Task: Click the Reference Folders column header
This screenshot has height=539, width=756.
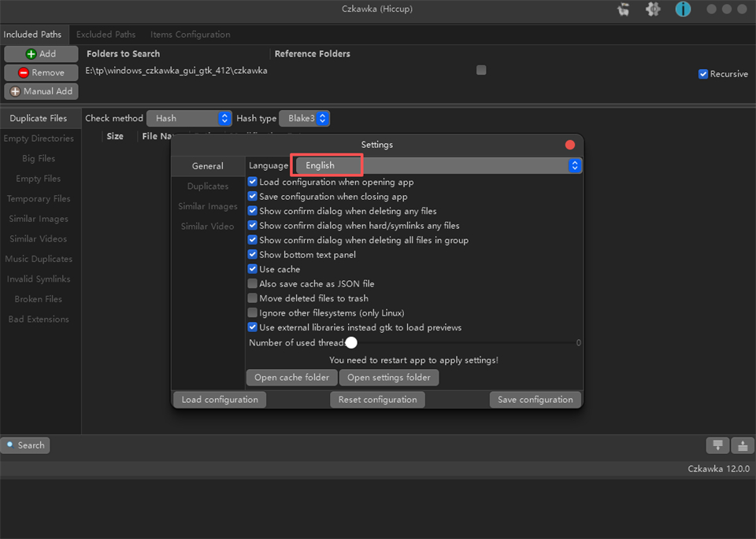Action: (313, 54)
